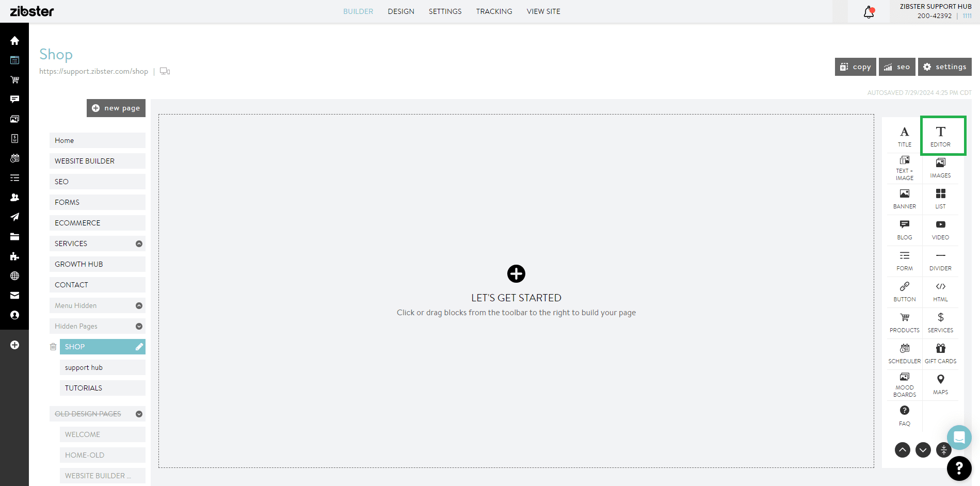Create a new page
Viewport: 980px width, 486px height.
pyautogui.click(x=116, y=108)
